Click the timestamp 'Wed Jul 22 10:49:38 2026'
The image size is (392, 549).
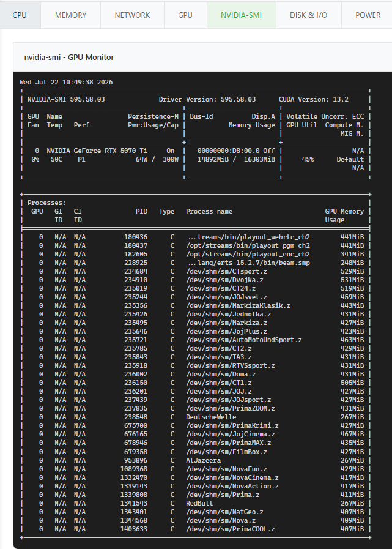click(66, 82)
